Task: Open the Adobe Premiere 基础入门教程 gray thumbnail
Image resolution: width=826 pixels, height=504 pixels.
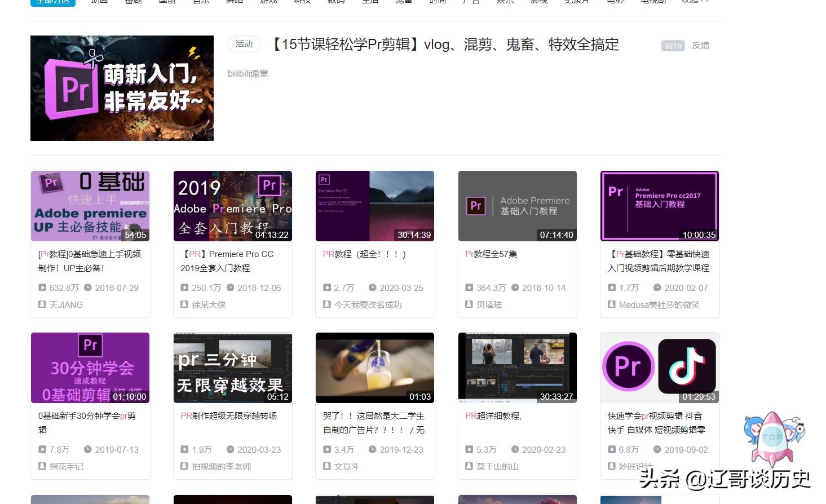Action: pyautogui.click(x=518, y=206)
